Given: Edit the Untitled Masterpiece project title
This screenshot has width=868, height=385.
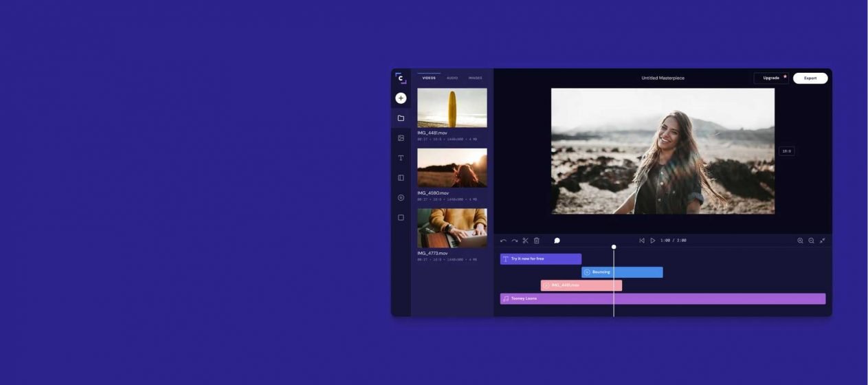Looking at the screenshot, I should point(663,78).
